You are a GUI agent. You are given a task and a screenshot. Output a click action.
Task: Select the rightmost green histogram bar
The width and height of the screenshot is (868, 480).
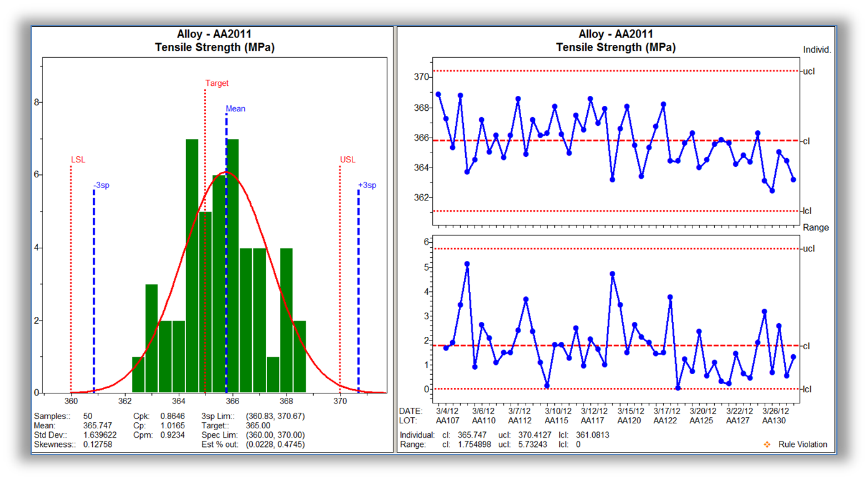point(300,357)
